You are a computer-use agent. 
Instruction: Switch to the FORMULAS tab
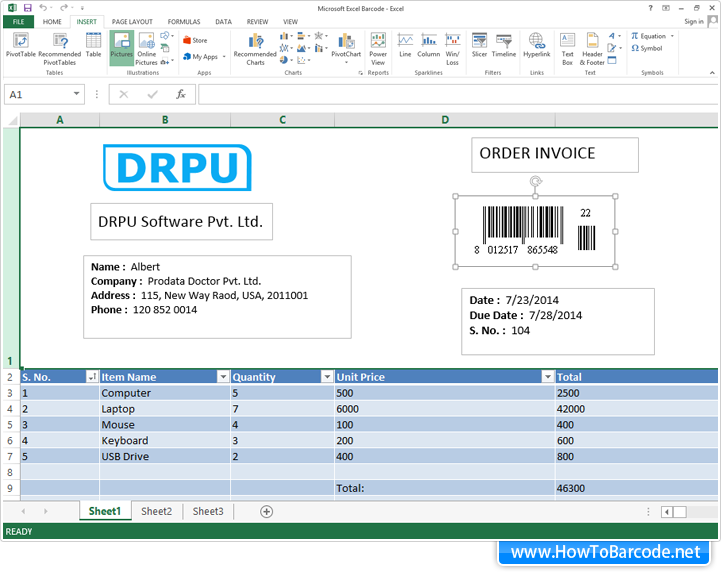click(x=183, y=22)
